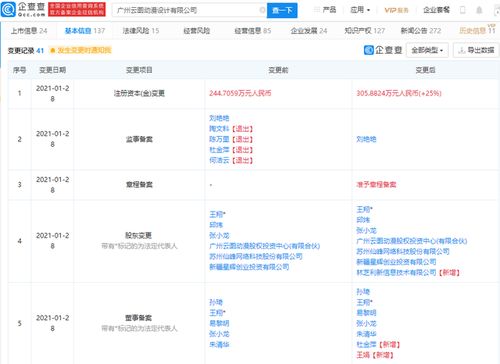The width and height of the screenshot is (500, 364).
Task: Open the VIP服务 link
Action: (x=396, y=10)
